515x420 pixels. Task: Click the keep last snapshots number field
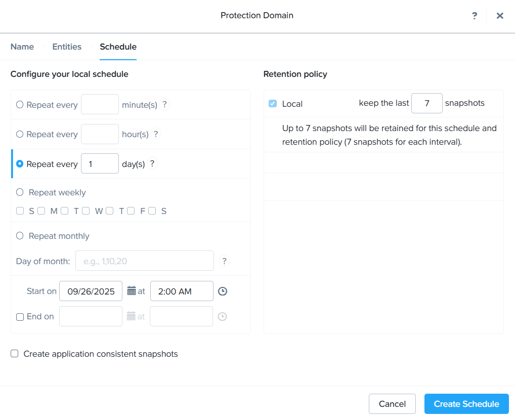coord(427,103)
